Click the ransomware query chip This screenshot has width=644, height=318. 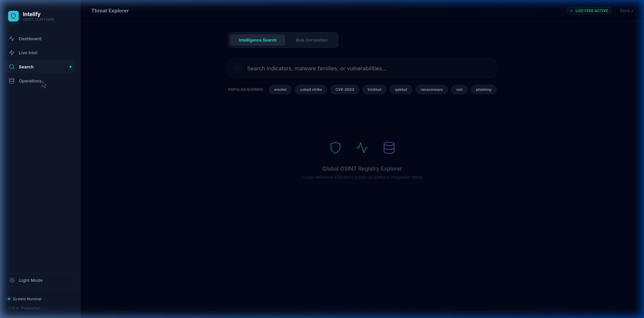[x=432, y=89]
